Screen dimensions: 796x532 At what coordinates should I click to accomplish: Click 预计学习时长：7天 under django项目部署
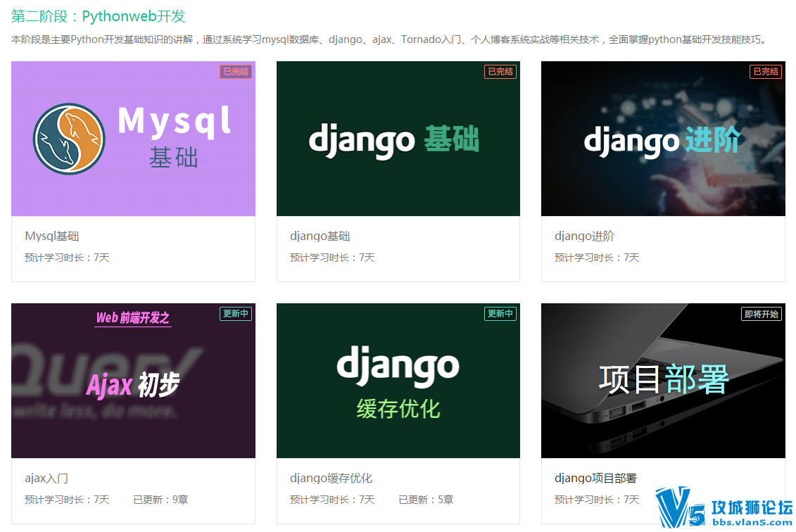click(x=597, y=500)
